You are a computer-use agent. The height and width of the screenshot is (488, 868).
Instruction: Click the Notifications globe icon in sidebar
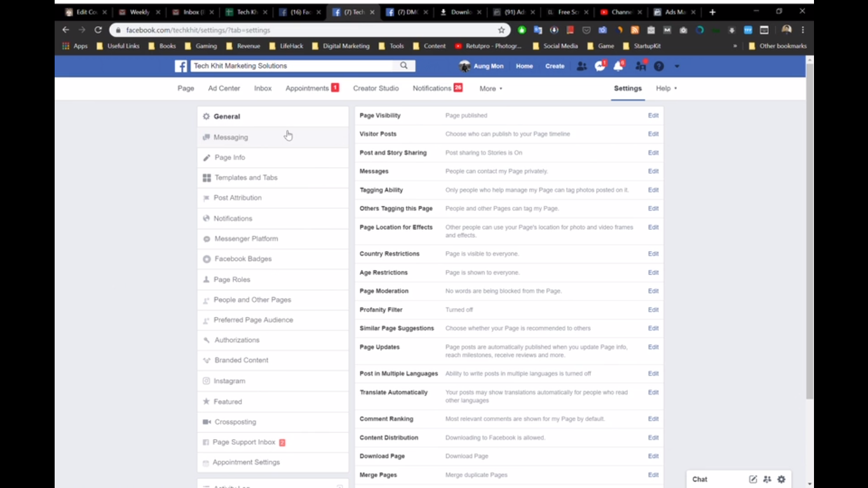206,219
